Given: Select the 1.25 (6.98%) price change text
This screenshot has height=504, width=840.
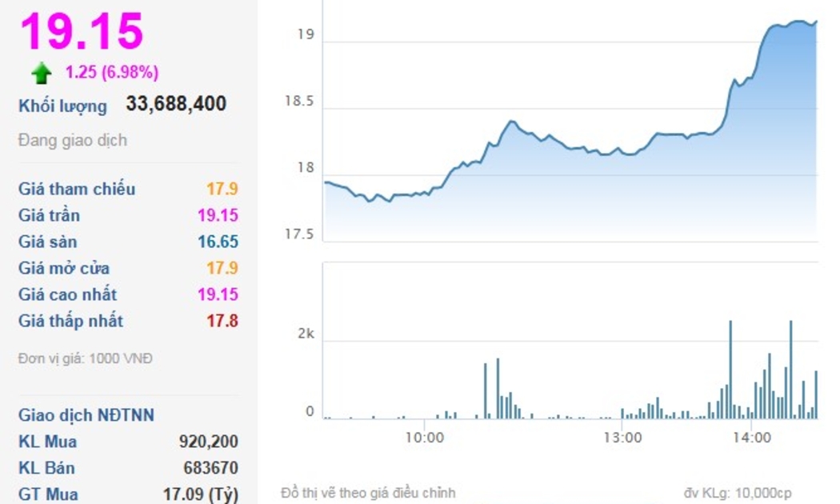Looking at the screenshot, I should pyautogui.click(x=112, y=73).
